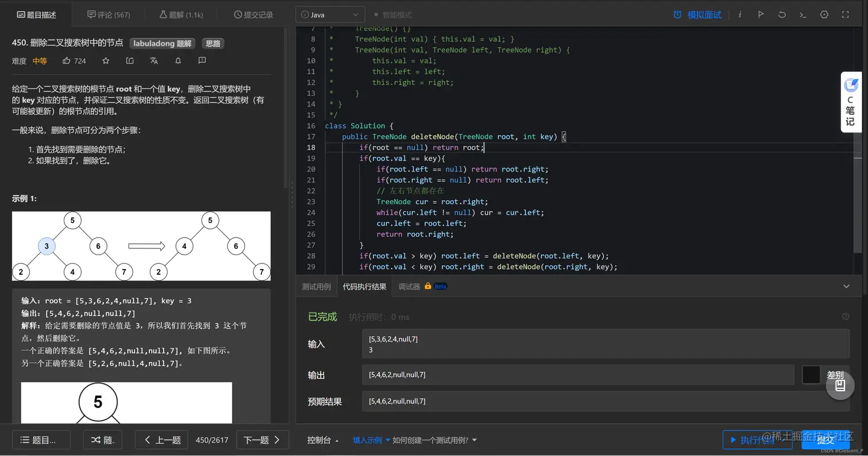Click the 输出 result field
Screen dimensions: 868x456
tap(578, 375)
